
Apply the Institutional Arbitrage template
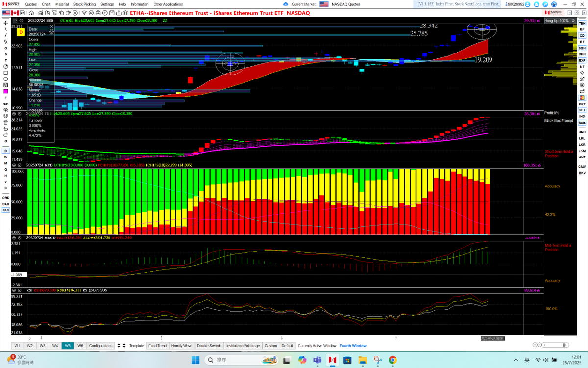[x=243, y=346]
